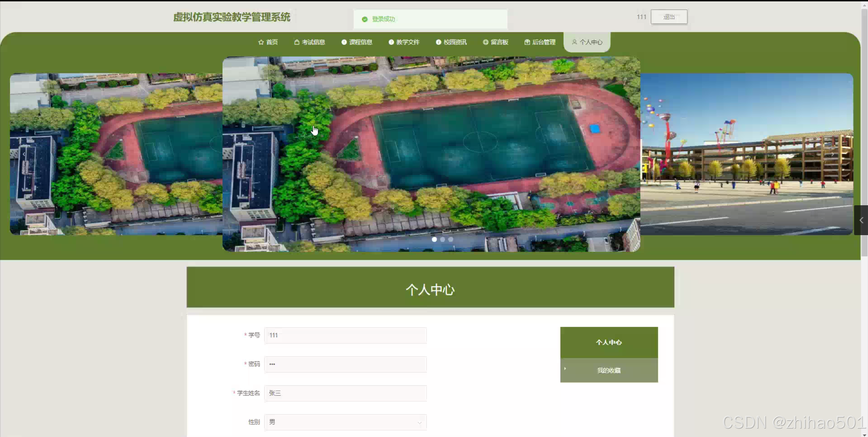Open the 性别 gender dropdown
Screen dimensions: 868x437
[x=345, y=422]
